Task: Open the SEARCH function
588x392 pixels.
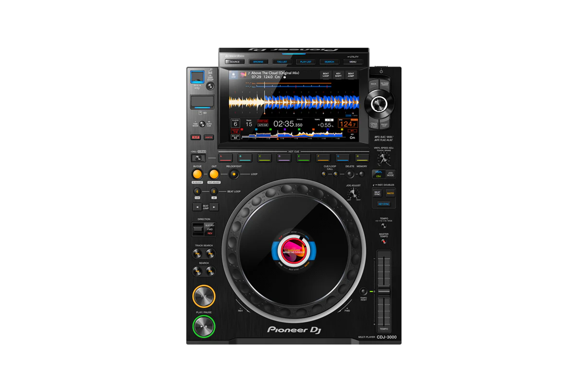Action: 329,62
